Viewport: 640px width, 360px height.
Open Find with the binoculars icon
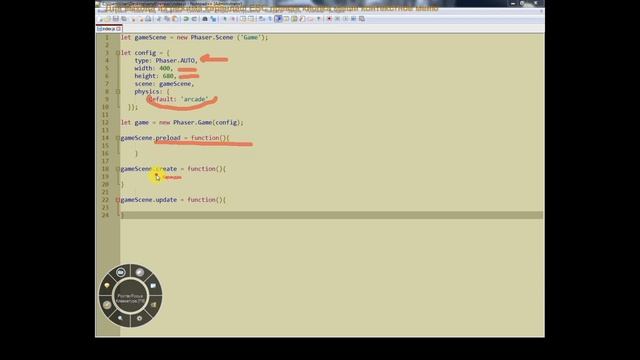tap(205, 19)
